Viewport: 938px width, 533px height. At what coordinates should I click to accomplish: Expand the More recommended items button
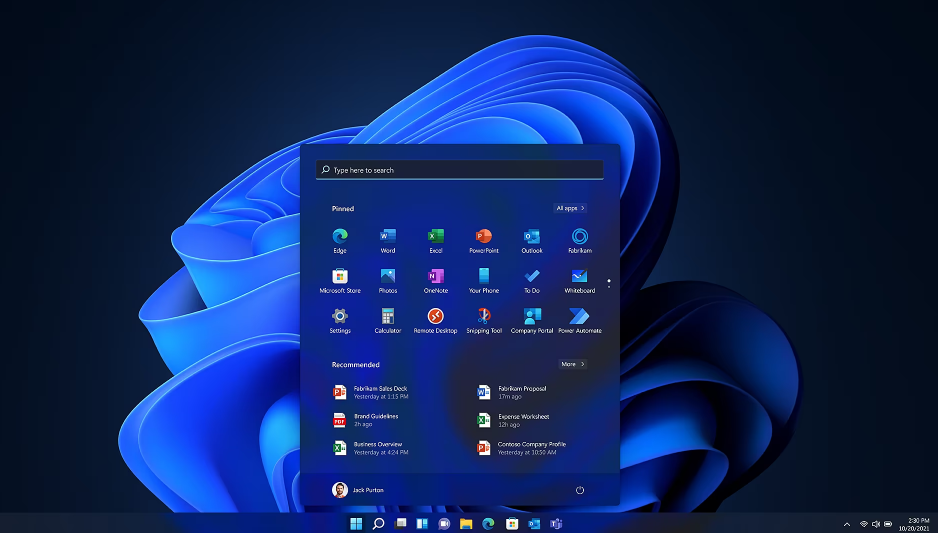[572, 364]
